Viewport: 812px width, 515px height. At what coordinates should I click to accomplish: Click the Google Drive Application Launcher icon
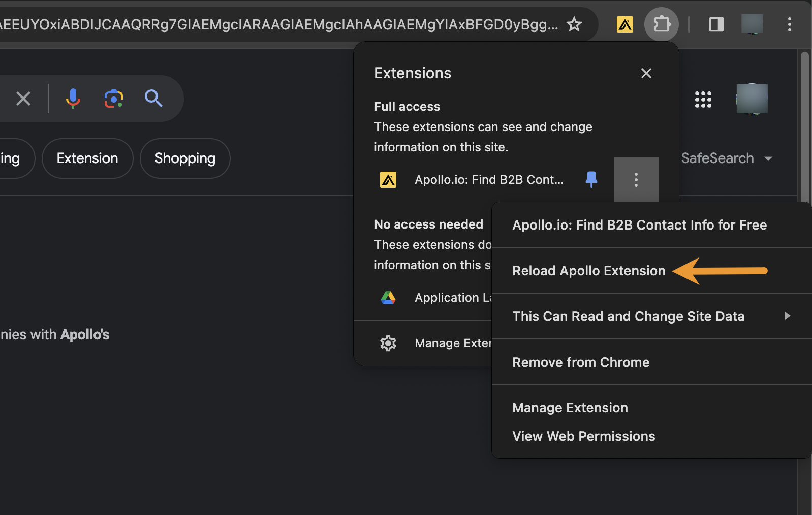click(388, 298)
